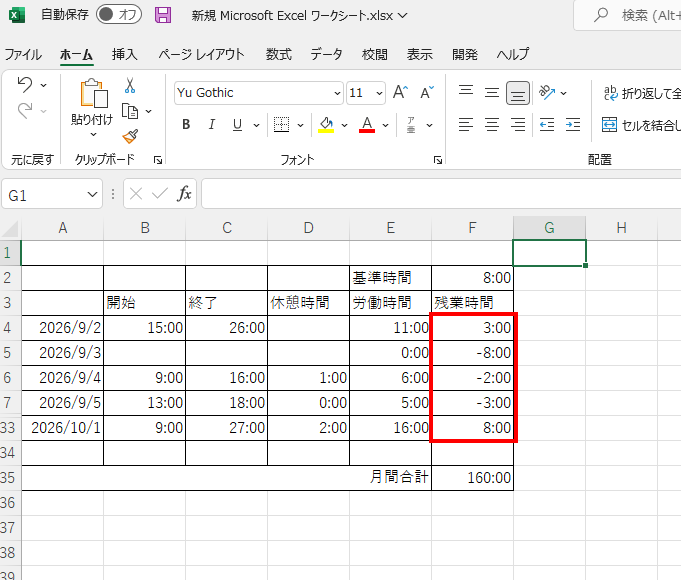The width and height of the screenshot is (681, 580).
Task: Click the Cut scissors icon
Action: pos(130,85)
